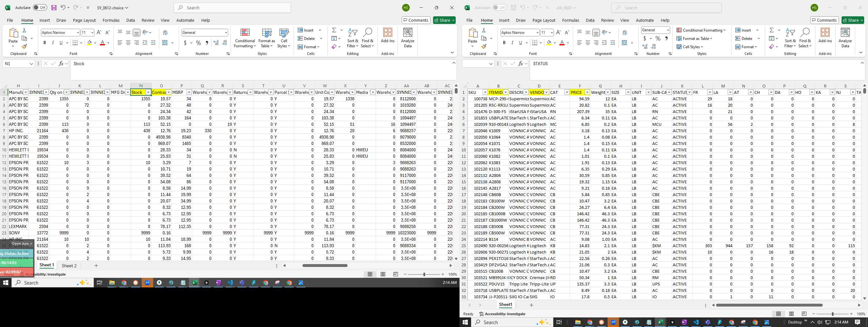This screenshot has height=327, width=868.
Task: Open PRICE column filter dropdown in ASI_0630
Action: (587, 92)
